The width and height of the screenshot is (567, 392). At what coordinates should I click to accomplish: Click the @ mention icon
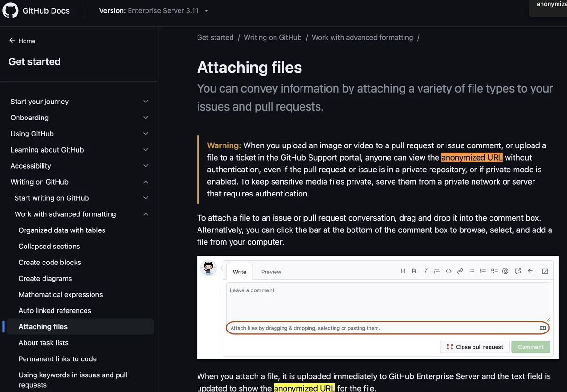(x=505, y=271)
